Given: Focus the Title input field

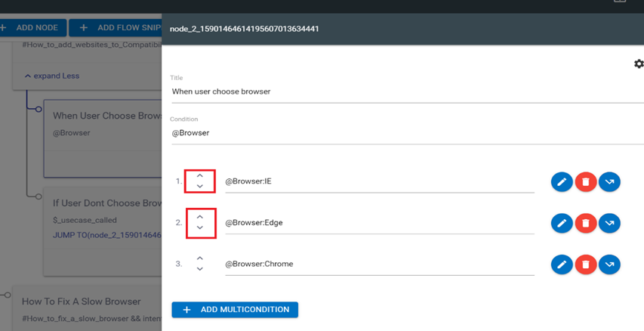Looking at the screenshot, I should [406, 92].
